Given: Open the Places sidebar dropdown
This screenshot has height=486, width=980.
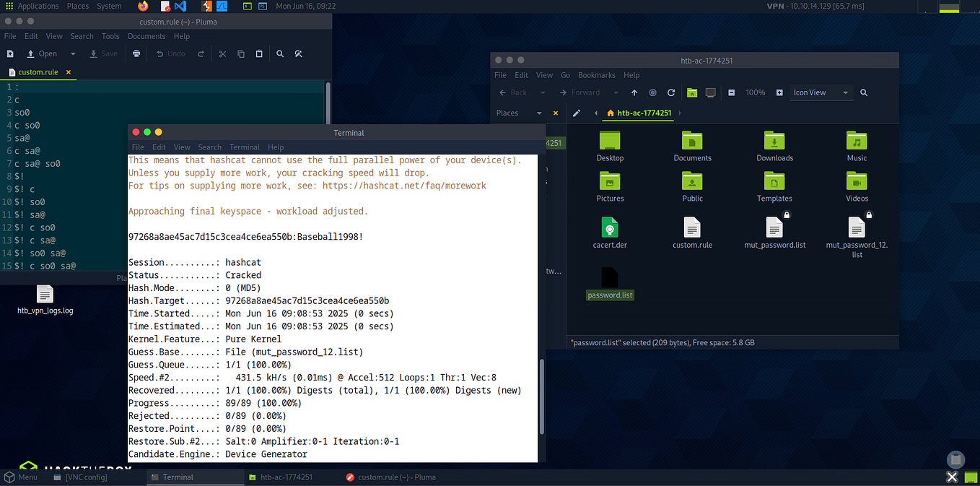Looking at the screenshot, I should coord(539,113).
